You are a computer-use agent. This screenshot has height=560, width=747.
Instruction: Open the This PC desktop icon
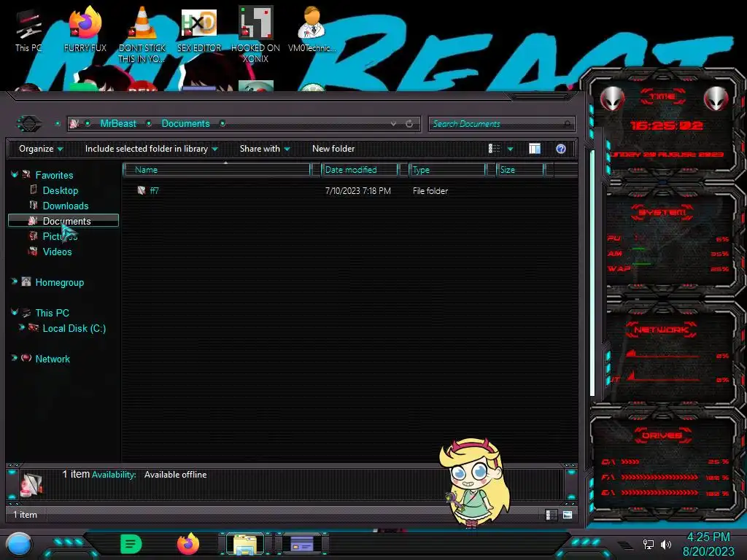(28, 29)
